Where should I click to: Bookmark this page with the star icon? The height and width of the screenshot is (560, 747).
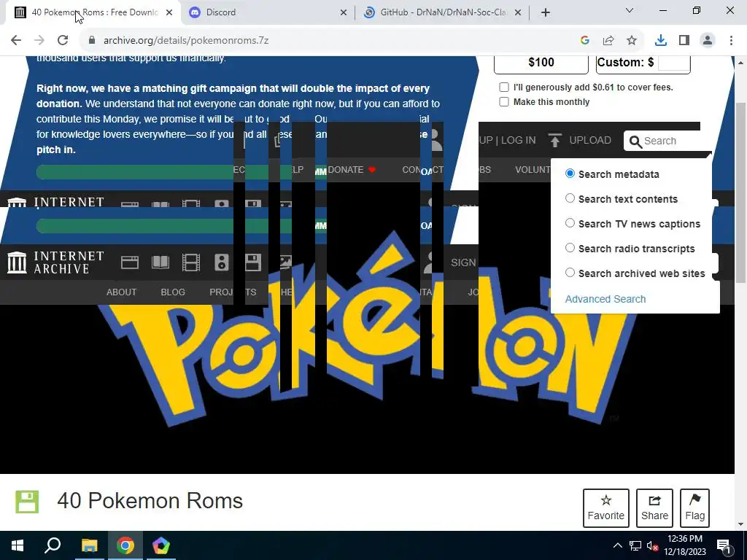point(632,40)
